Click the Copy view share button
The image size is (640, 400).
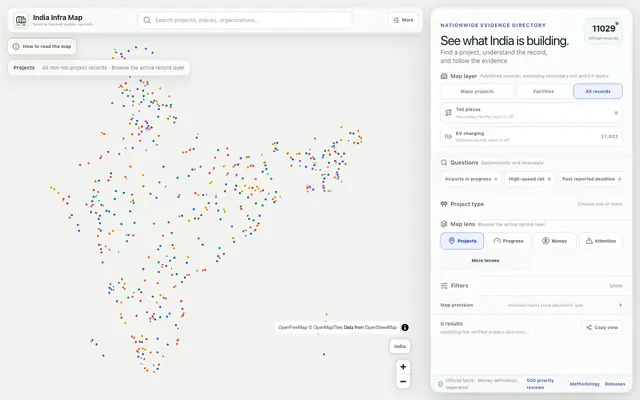[602, 327]
